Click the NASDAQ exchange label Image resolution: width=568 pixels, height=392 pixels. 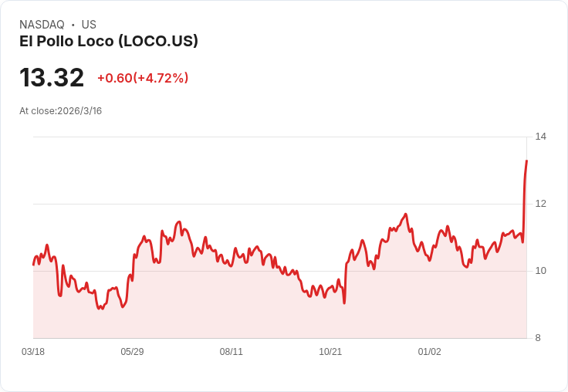click(x=42, y=25)
